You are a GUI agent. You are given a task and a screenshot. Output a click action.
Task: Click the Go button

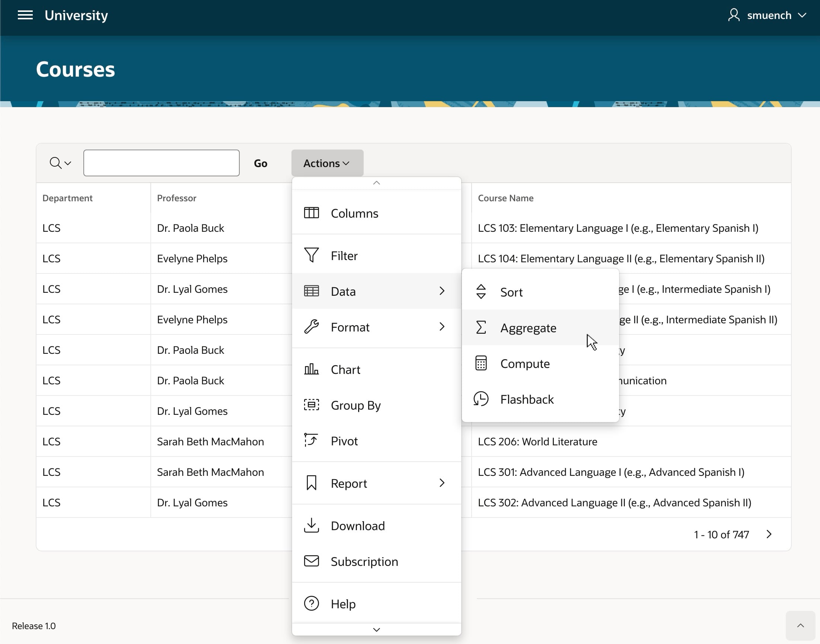(260, 163)
